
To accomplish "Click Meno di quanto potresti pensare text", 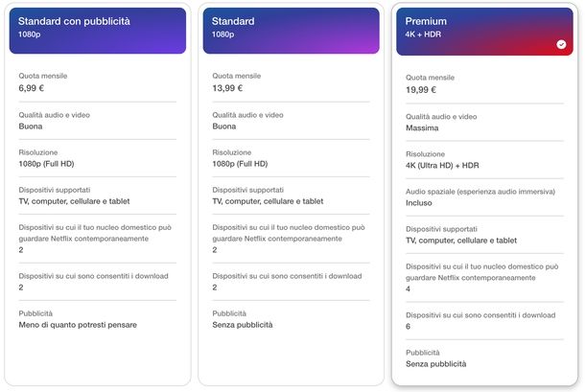I will [x=78, y=325].
